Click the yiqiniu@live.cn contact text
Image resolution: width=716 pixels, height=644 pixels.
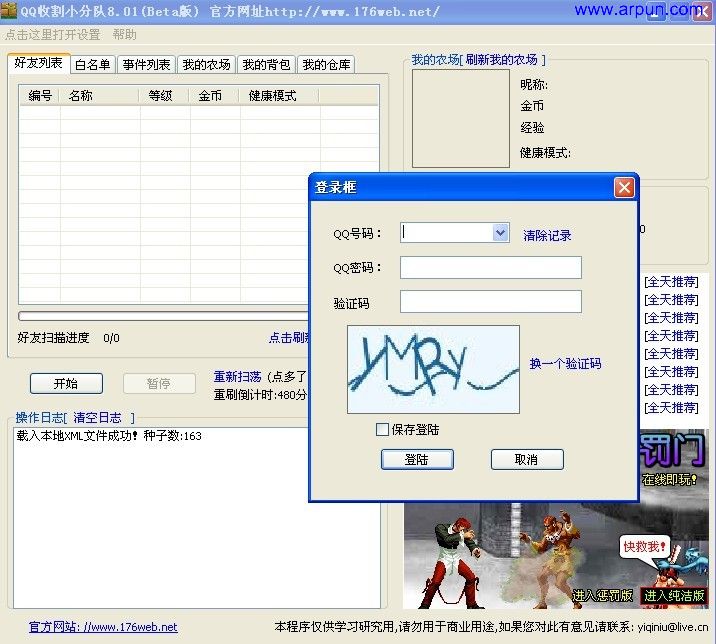click(x=673, y=627)
